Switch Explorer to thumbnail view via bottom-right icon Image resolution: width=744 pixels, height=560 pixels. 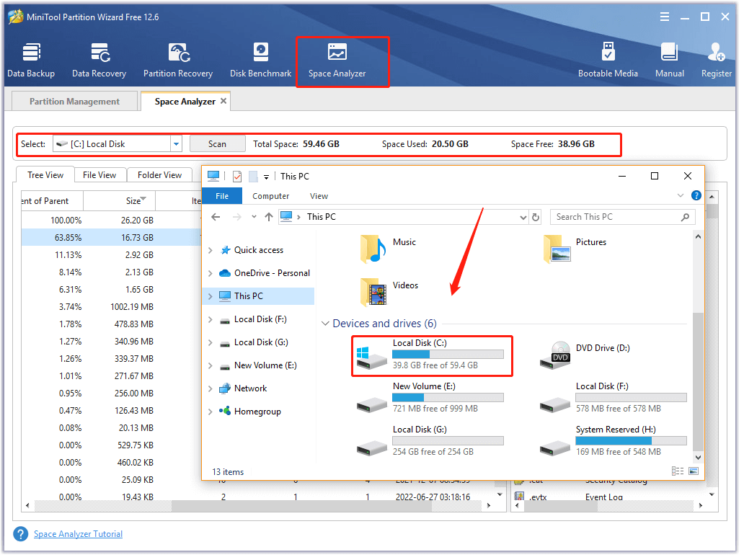694,471
